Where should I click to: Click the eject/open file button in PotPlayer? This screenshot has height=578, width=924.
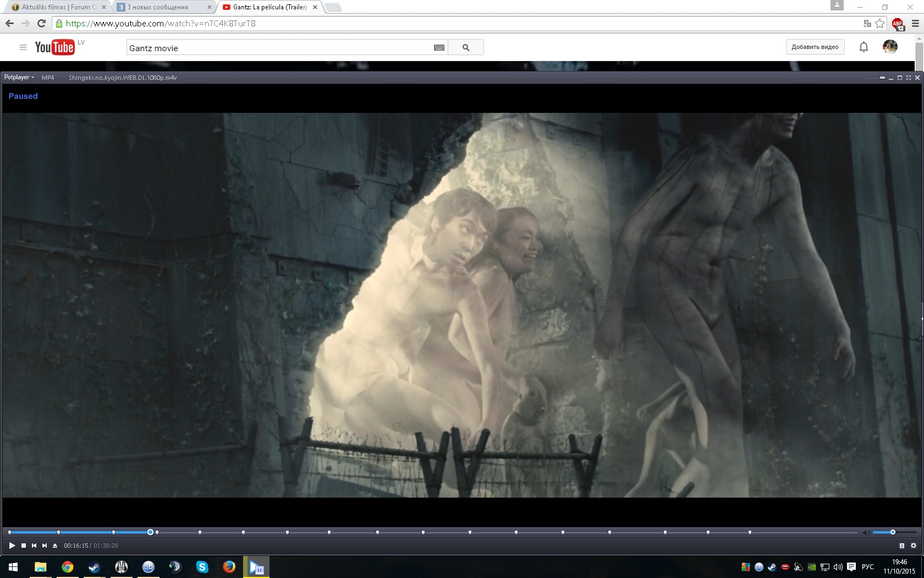pyautogui.click(x=55, y=546)
